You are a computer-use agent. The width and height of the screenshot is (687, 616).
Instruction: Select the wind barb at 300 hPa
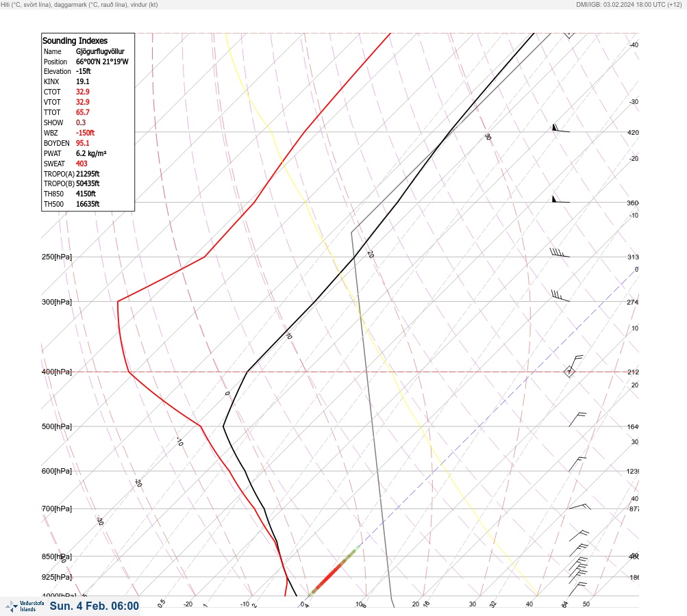pyautogui.click(x=560, y=296)
